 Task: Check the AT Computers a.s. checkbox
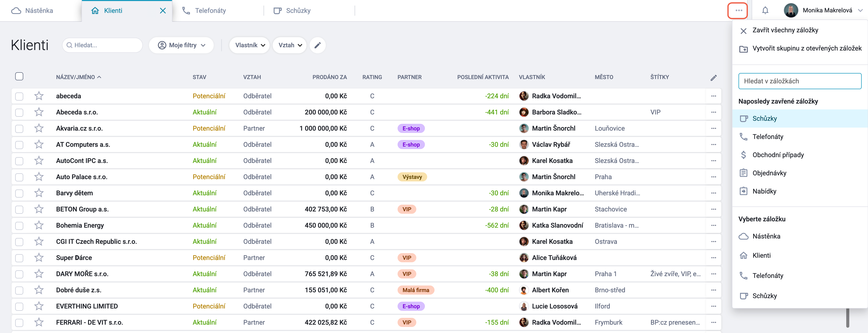19,145
